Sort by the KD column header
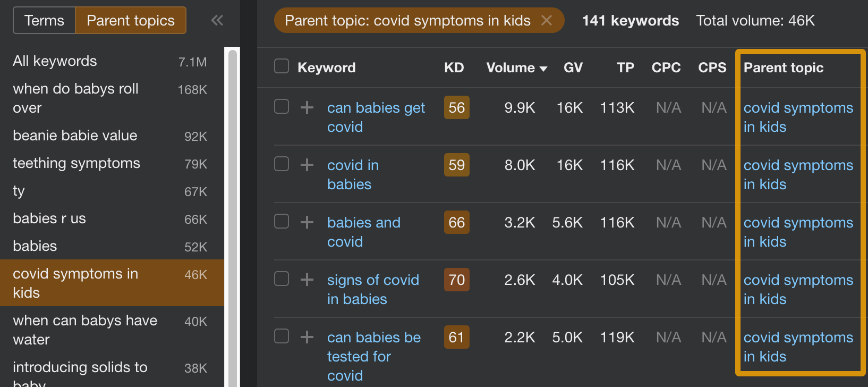868x387 pixels. point(454,68)
